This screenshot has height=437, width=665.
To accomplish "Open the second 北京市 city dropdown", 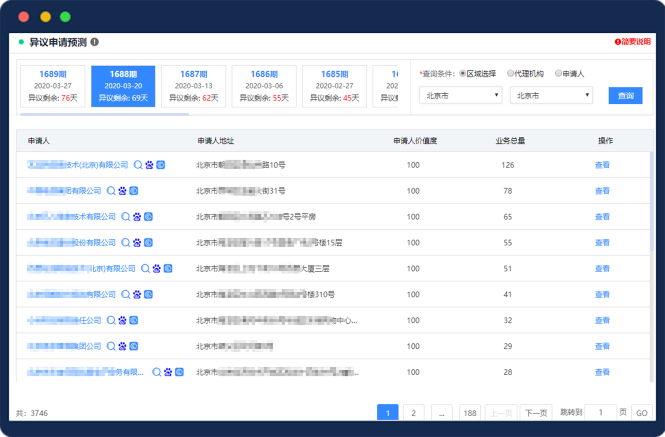I will tap(551, 95).
